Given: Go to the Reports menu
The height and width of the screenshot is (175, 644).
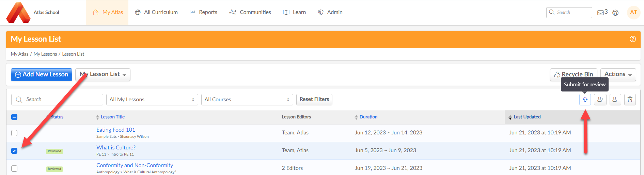Looking at the screenshot, I should tap(203, 12).
